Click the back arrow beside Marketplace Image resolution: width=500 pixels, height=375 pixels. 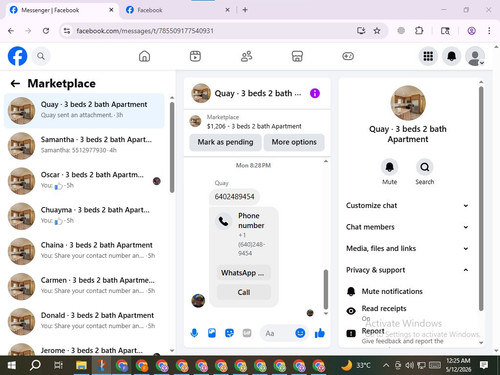15,83
